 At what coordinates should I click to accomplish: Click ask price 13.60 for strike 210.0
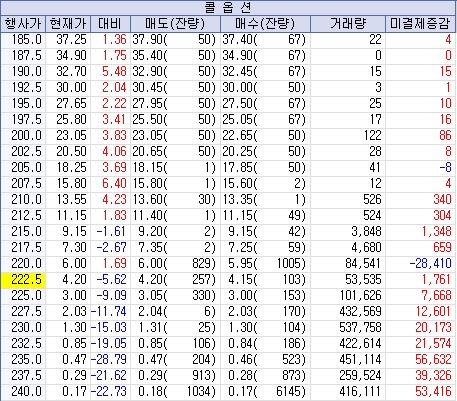(x=148, y=199)
